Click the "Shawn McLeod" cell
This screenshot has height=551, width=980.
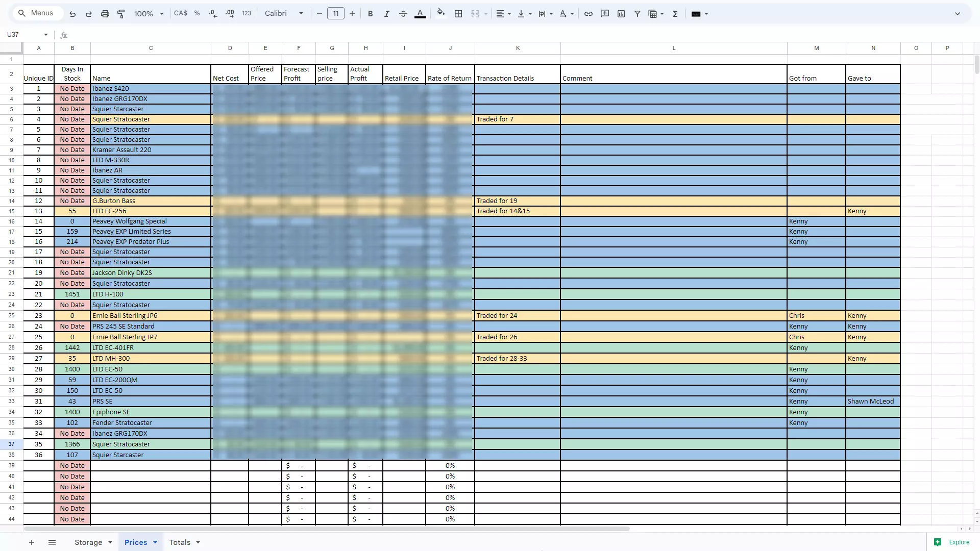(x=873, y=402)
